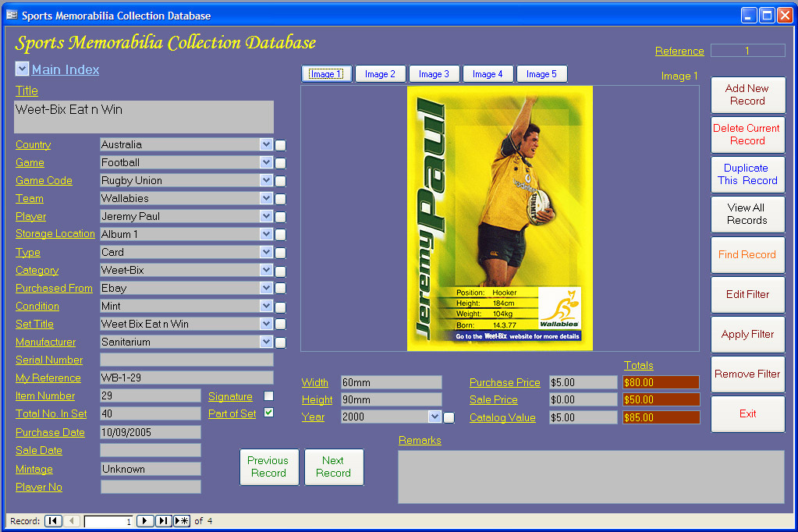Open the Game dropdown showing Football

(x=266, y=162)
